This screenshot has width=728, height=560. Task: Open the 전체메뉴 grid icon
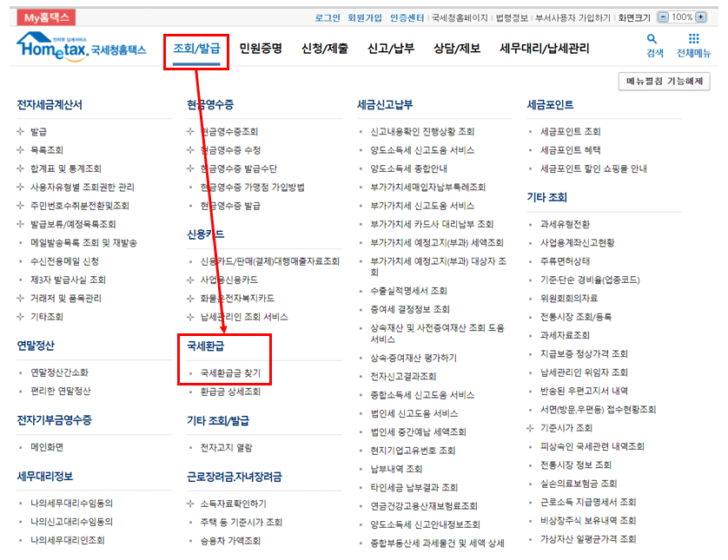(x=692, y=40)
